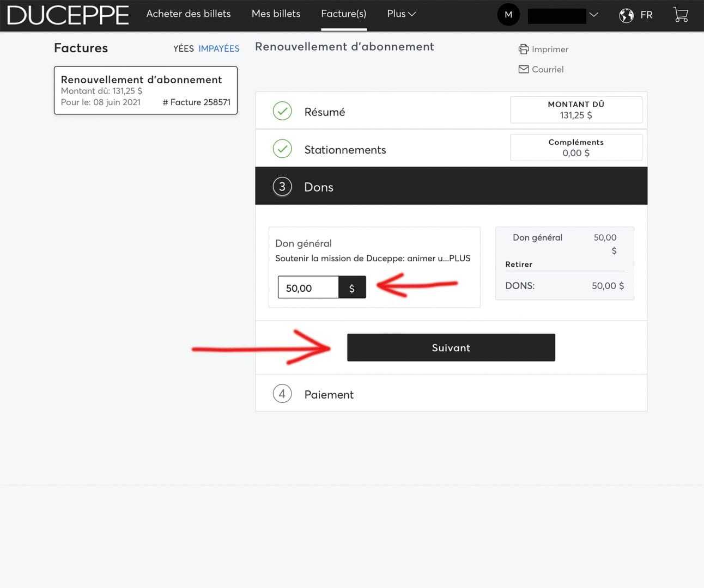Viewport: 704px width, 588px height.
Task: Click the green checkmark beside Stationnements
Action: tap(282, 149)
